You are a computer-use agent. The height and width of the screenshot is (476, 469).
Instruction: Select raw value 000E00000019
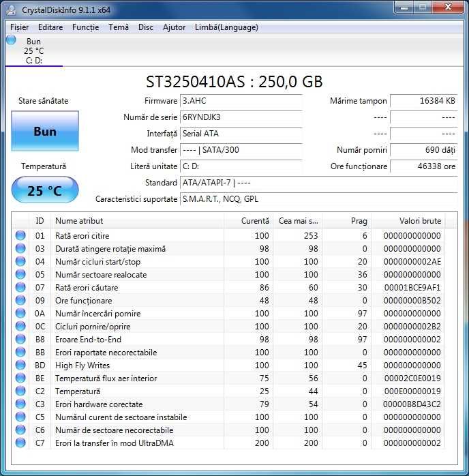(x=412, y=391)
